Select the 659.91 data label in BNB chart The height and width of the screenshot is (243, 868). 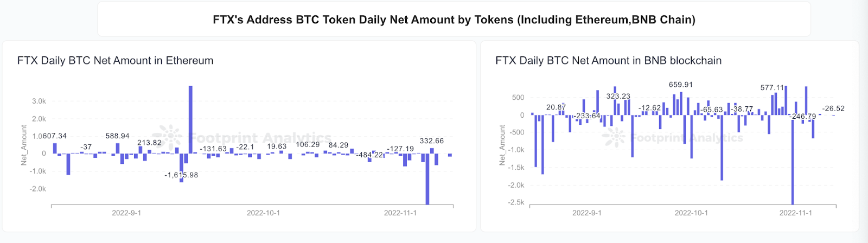680,85
